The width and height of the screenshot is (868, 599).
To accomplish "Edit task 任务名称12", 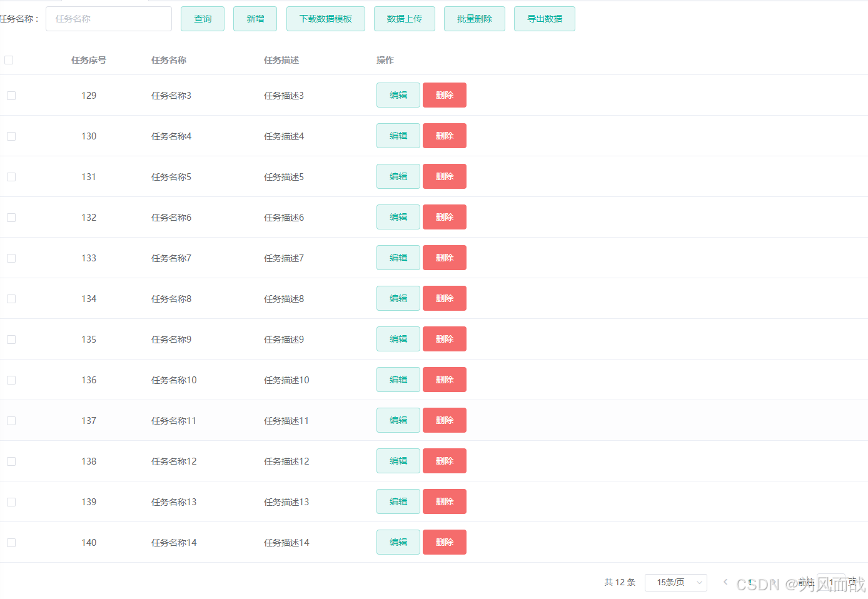I will (x=398, y=461).
